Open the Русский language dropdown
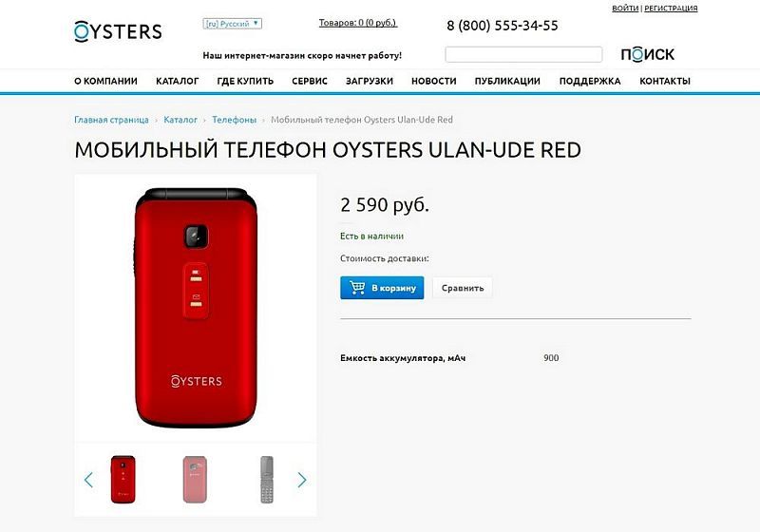The height and width of the screenshot is (532, 760). (x=233, y=23)
